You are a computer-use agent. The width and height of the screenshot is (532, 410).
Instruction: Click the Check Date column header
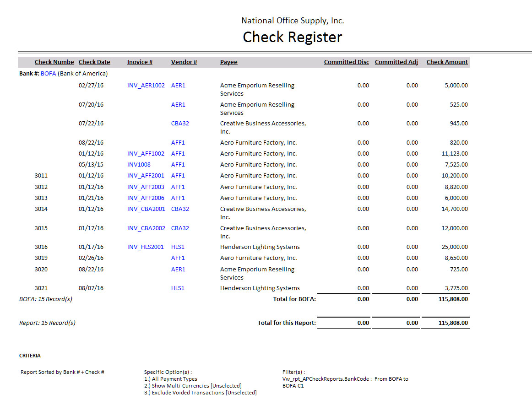coord(94,62)
